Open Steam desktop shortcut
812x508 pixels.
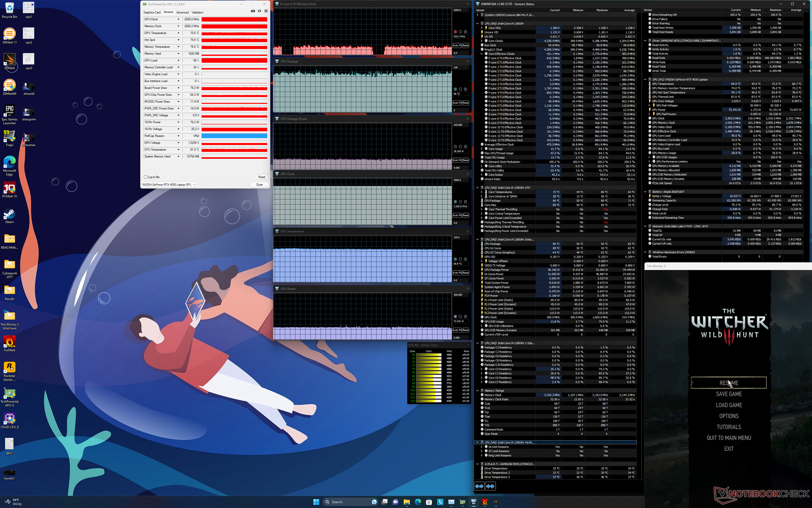[9, 215]
